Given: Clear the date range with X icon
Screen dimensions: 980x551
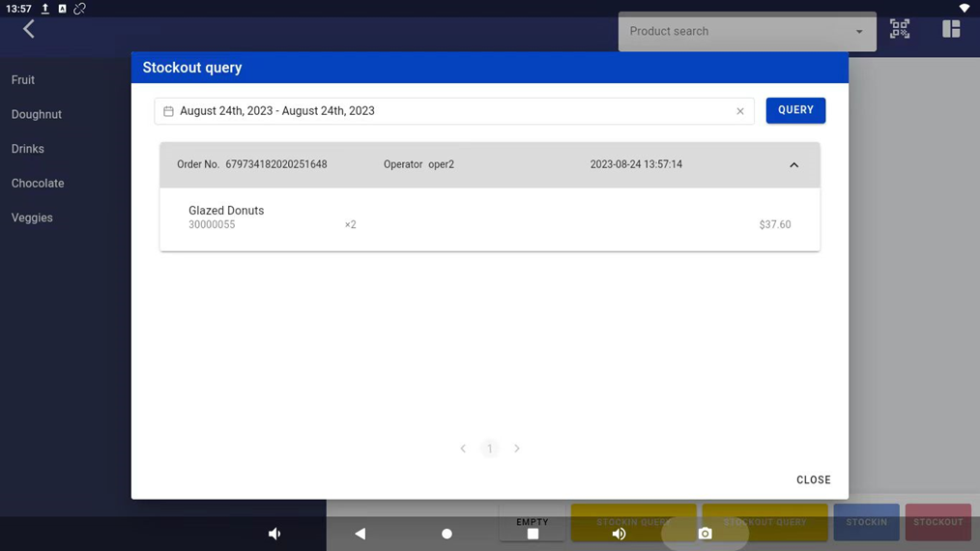Looking at the screenshot, I should [x=740, y=111].
